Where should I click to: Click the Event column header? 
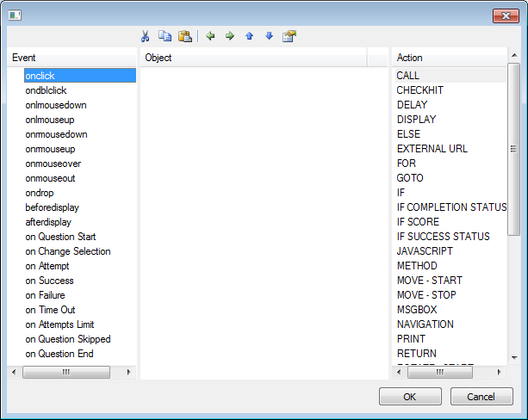[x=71, y=58]
